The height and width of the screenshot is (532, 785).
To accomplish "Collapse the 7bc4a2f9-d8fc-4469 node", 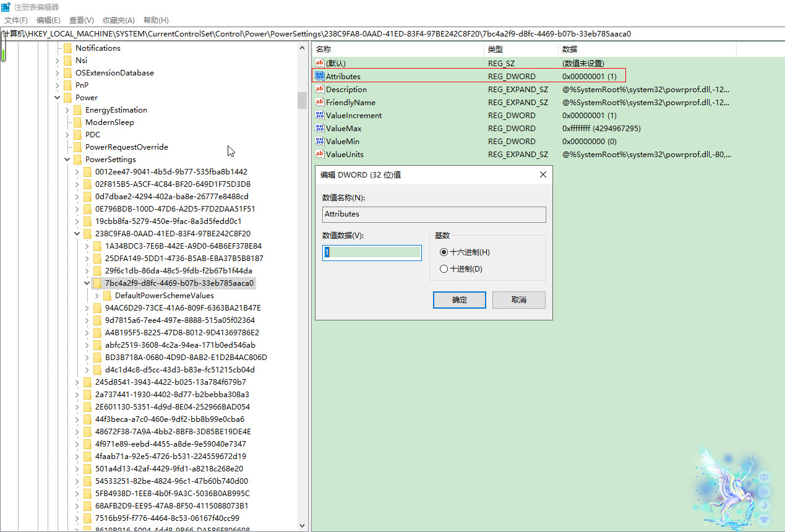I will click(87, 283).
